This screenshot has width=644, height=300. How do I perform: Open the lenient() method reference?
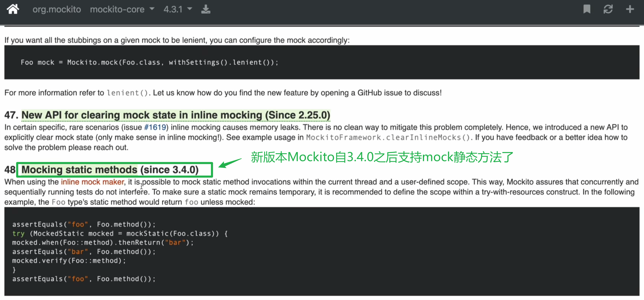(127, 93)
